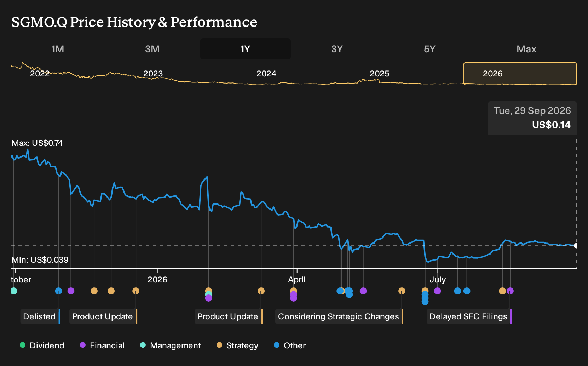Click the orange dot above second Product Update label
Image resolution: width=588 pixels, height=366 pixels.
coord(261,291)
